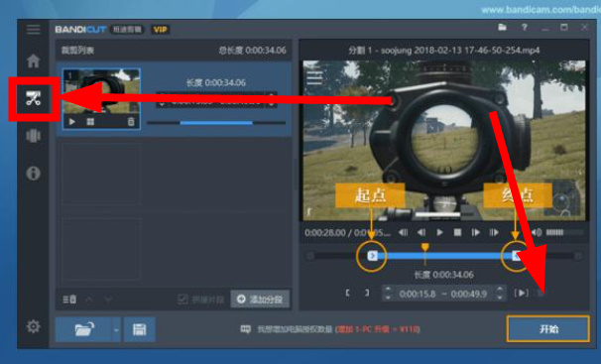Screen dimensions: 601x364
Task: Click the start time field 0:00:15.8
Action: pos(417,294)
